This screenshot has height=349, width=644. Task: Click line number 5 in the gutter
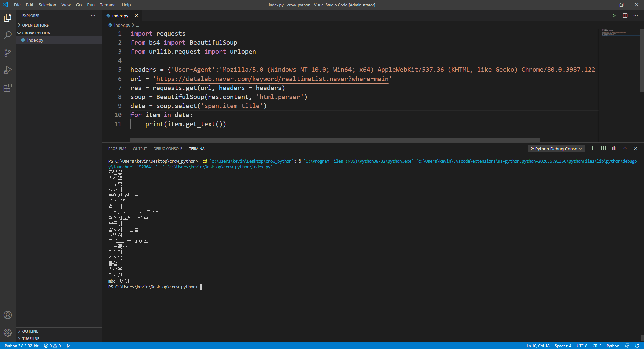(120, 70)
